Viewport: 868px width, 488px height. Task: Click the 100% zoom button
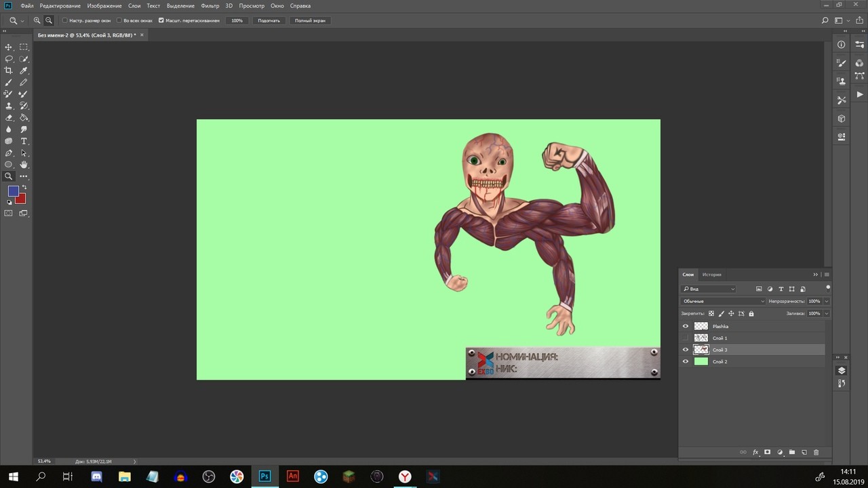click(x=237, y=20)
